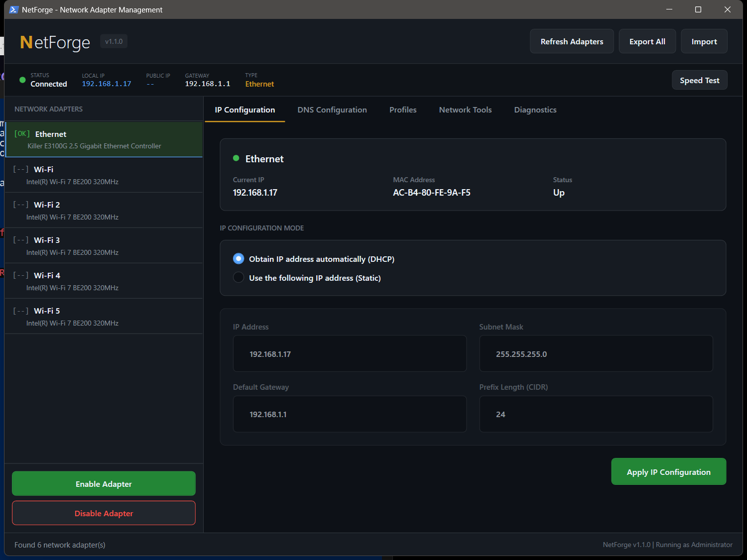747x560 pixels.
Task: Apply the IP Configuration
Action: click(x=668, y=471)
